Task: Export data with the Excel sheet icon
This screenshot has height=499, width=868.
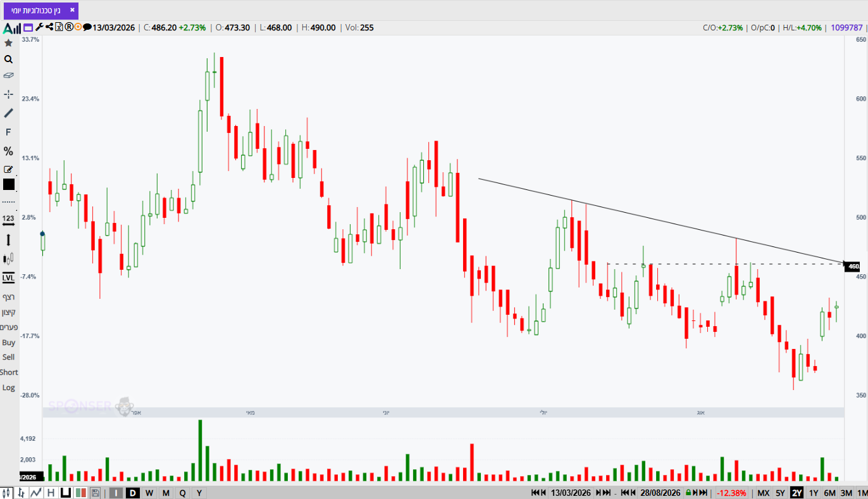Action: (59, 27)
